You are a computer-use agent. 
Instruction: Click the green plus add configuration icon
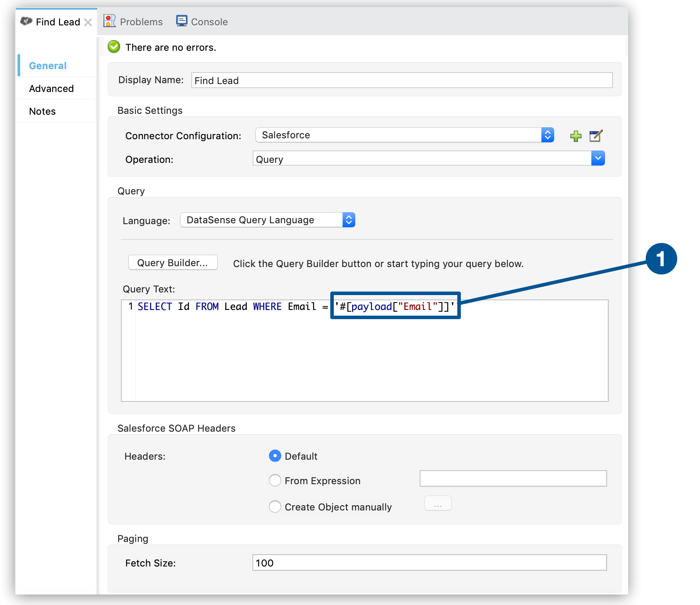(576, 136)
